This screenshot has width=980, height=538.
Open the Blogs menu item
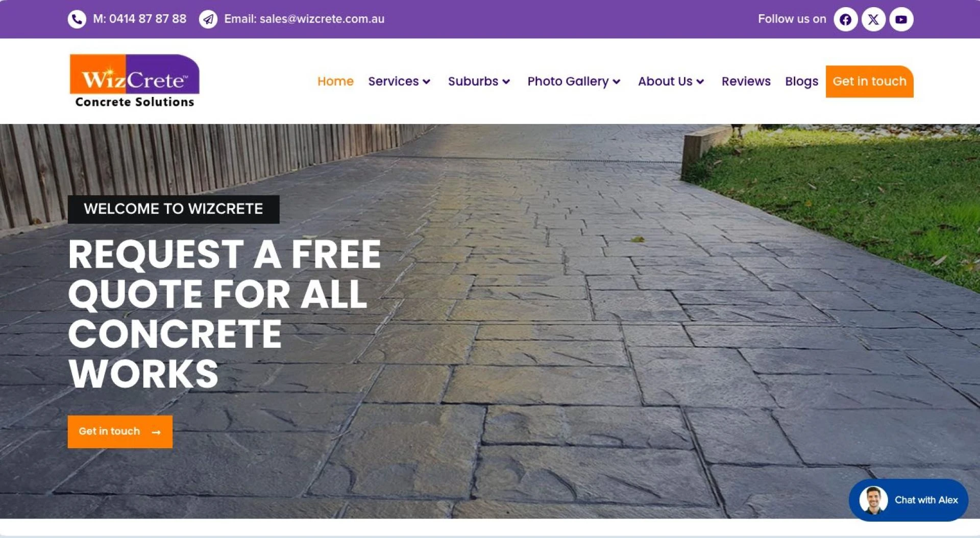tap(801, 82)
